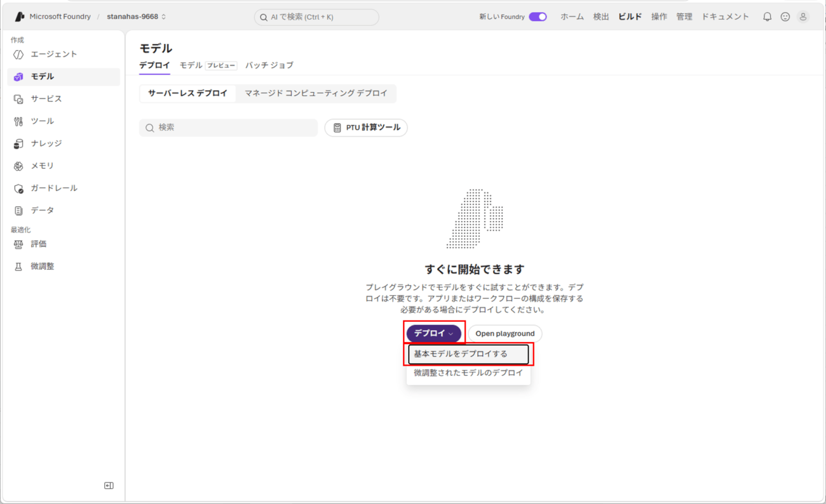Go to ビルド in top navigation

tap(630, 17)
